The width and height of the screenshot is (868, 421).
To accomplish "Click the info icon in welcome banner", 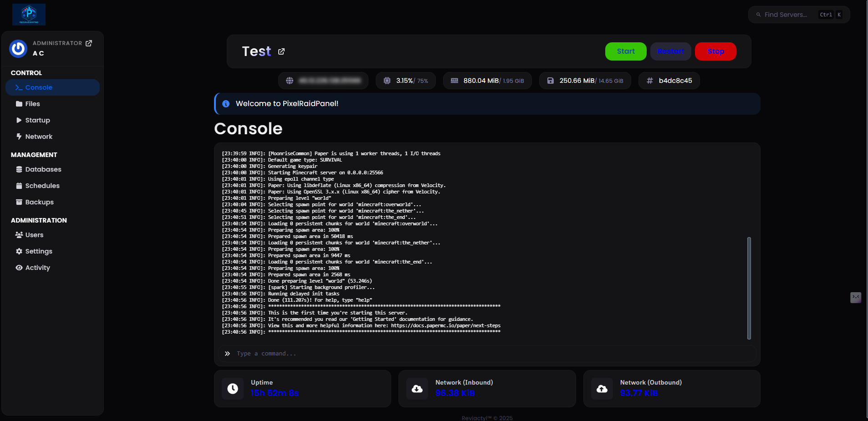I will (226, 104).
